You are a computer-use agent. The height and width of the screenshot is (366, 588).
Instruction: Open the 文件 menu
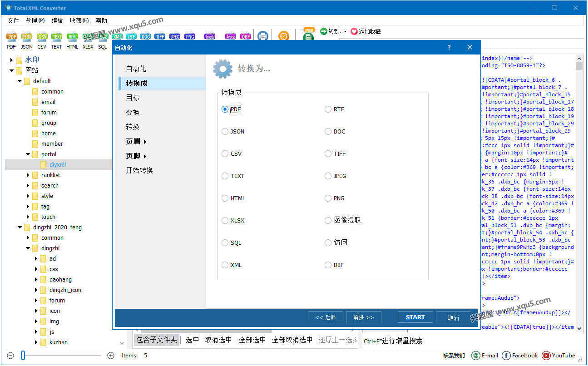[x=14, y=20]
